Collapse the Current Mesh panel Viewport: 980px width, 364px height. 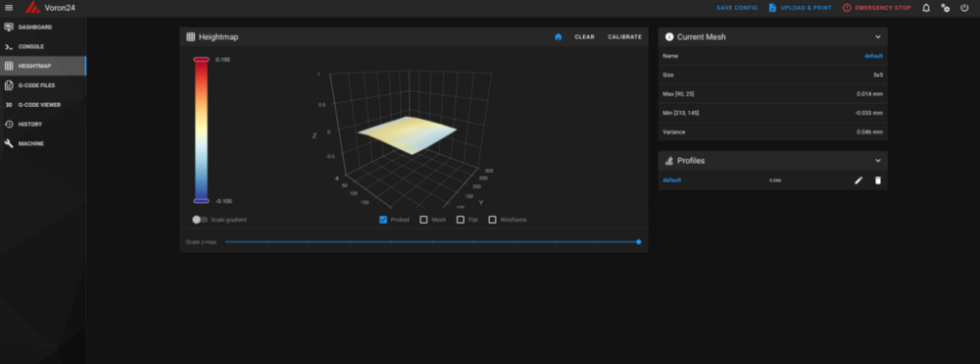coord(877,37)
